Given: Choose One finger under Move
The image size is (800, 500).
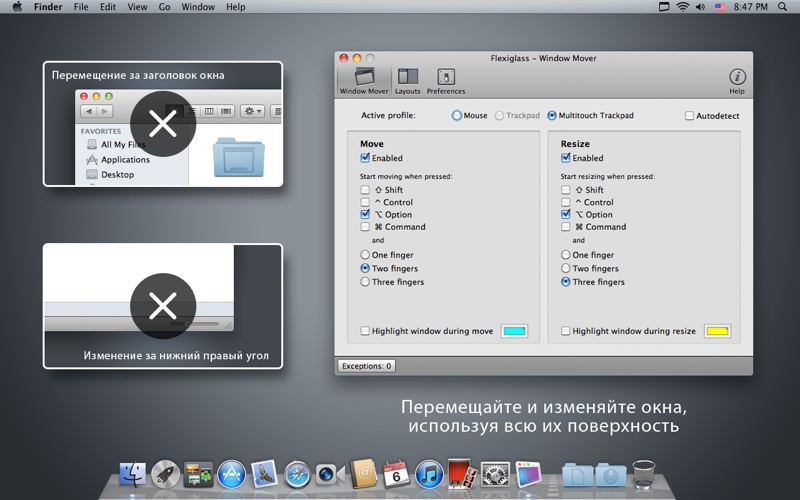Looking at the screenshot, I should [365, 255].
